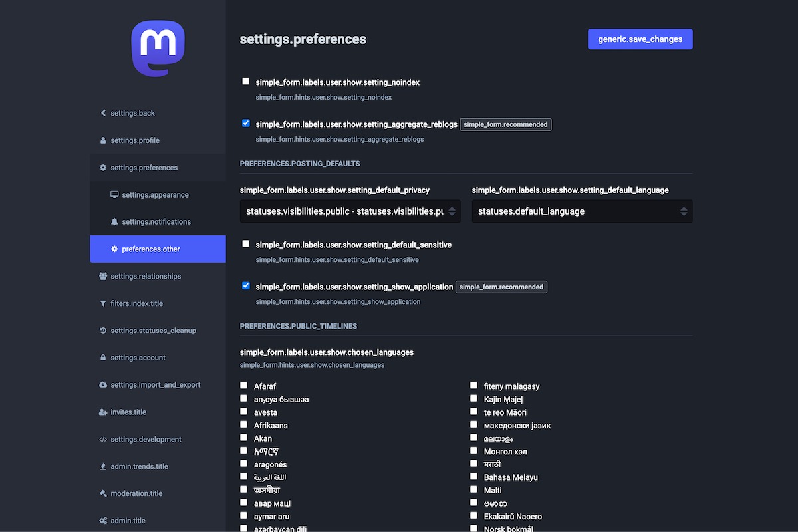Click the cloud icon beside settings.import_and_export
Viewport: 798px width, 532px height.
pyautogui.click(x=103, y=385)
